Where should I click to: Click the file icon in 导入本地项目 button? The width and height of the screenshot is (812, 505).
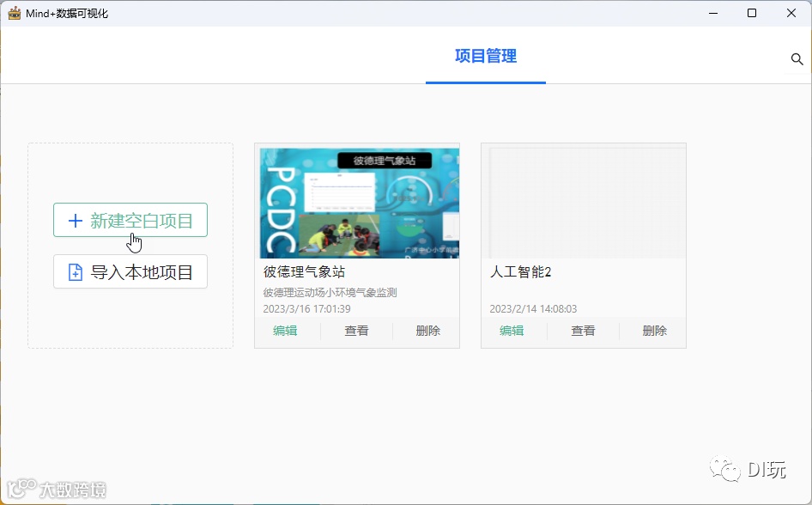(75, 272)
